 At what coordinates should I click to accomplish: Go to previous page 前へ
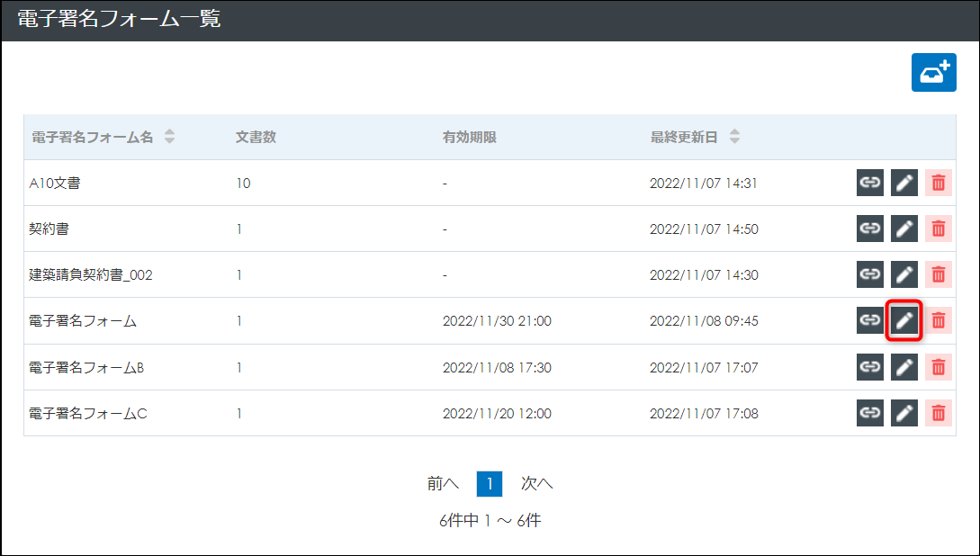[443, 483]
